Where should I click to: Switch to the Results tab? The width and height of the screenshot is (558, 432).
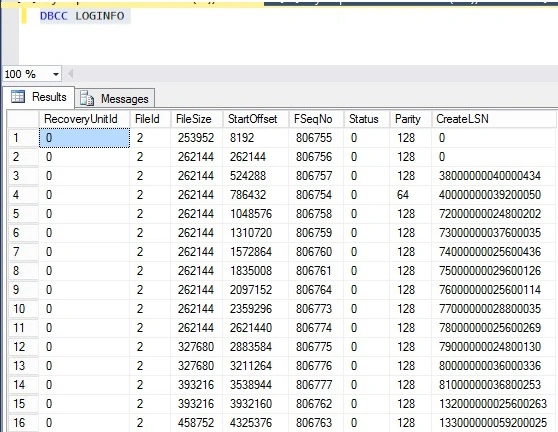[38, 97]
